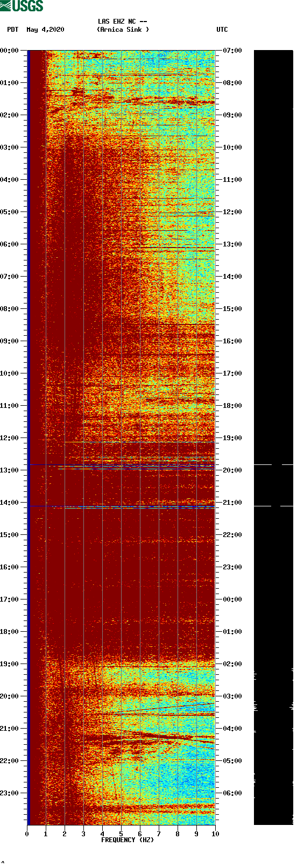Click the USGS logo
This screenshot has height=868, width=297.
click(x=22, y=6)
